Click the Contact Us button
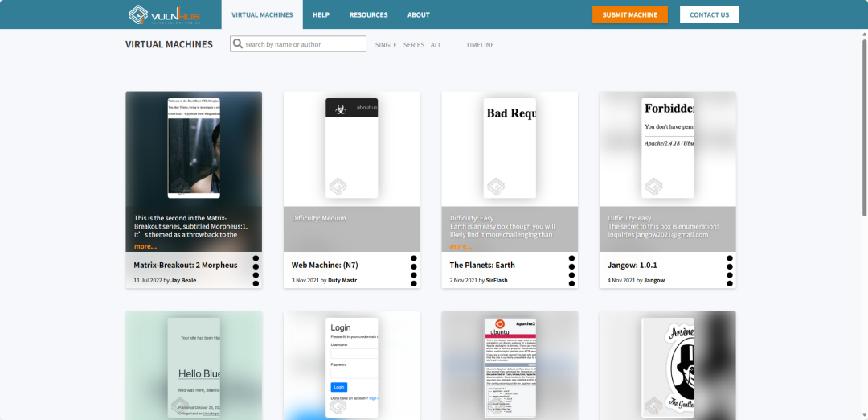The width and height of the screenshot is (868, 420). pos(709,15)
